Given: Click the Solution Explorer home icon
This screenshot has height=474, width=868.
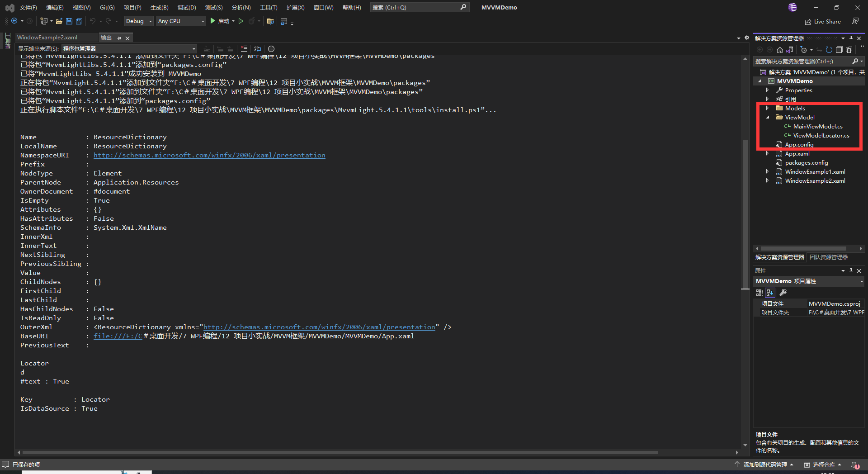Looking at the screenshot, I should pyautogui.click(x=780, y=50).
